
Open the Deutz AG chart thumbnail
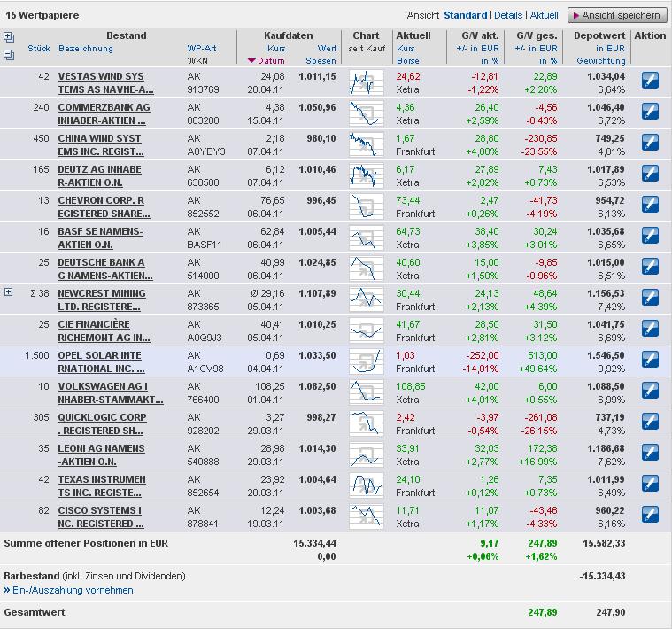366,175
